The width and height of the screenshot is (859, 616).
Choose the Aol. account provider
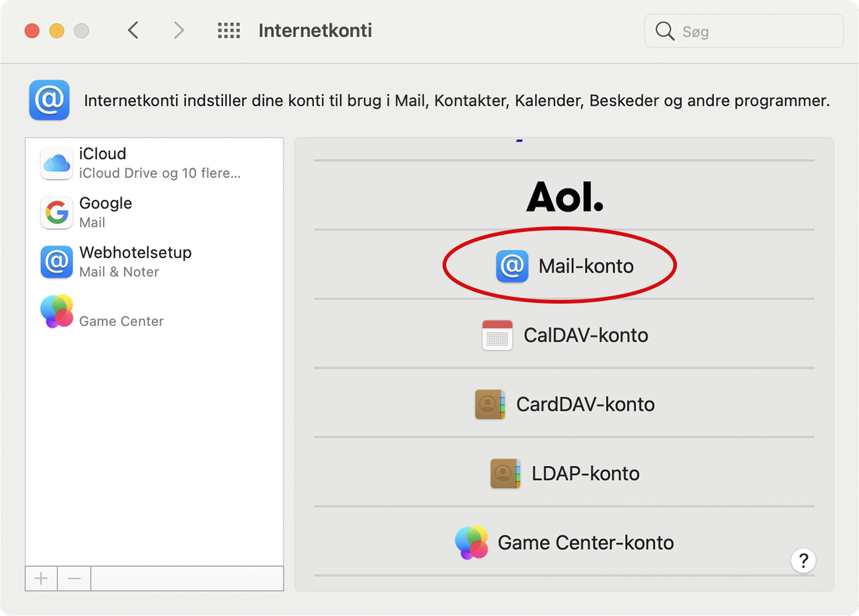[x=564, y=196]
